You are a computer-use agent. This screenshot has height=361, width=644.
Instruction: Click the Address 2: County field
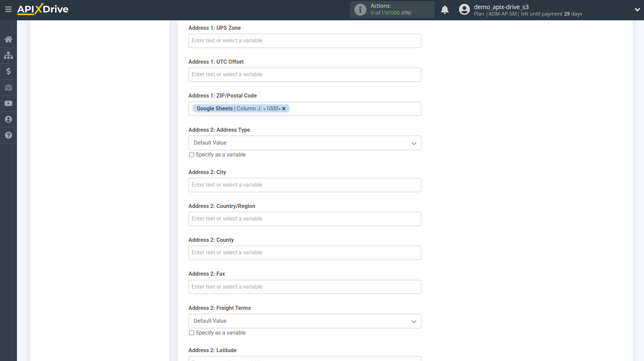click(305, 253)
